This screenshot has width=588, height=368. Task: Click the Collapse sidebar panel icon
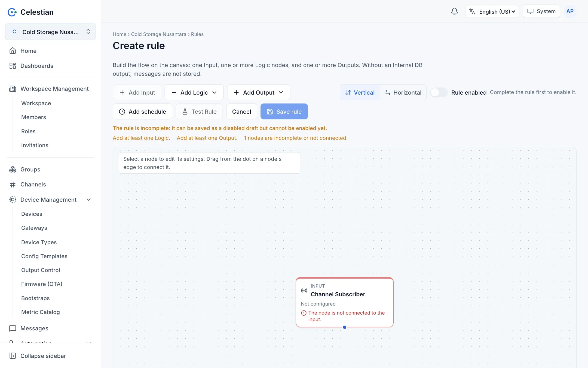[x=13, y=356]
